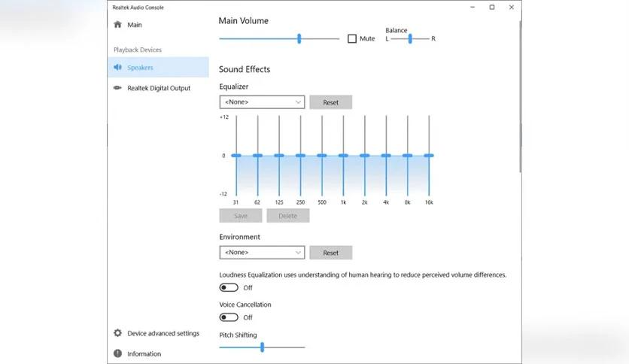Click the Save equalizer preset button
The width and height of the screenshot is (629, 364).
(241, 216)
